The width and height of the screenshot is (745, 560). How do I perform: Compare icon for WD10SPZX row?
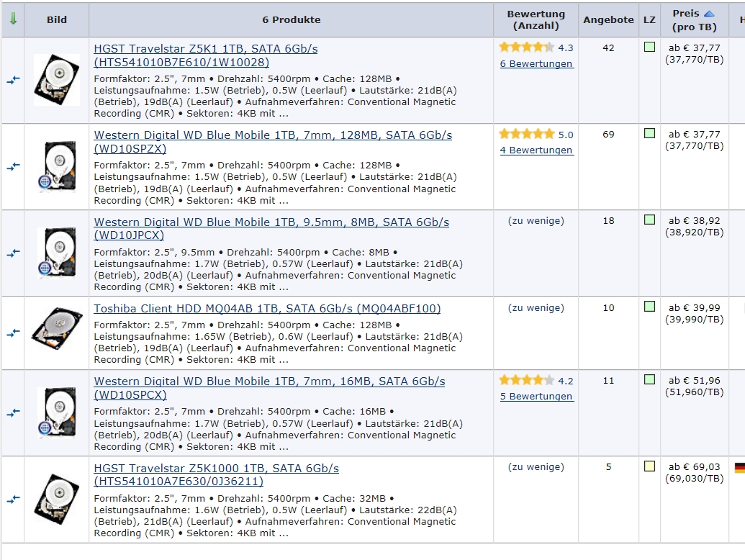tap(13, 167)
